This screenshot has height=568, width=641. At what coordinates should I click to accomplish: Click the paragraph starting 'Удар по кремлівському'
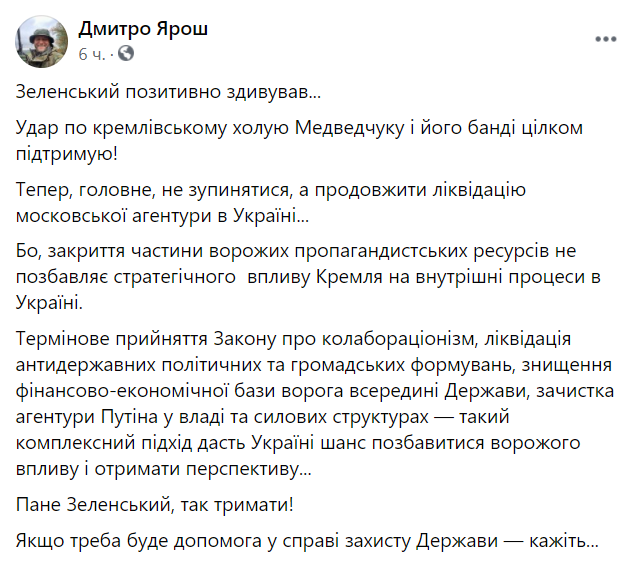(x=299, y=141)
